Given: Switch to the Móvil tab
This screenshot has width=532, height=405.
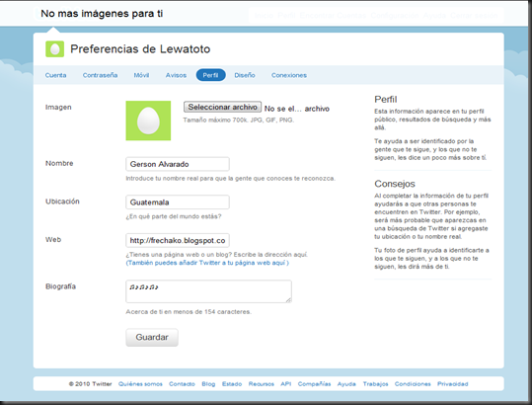Looking at the screenshot, I should 141,75.
